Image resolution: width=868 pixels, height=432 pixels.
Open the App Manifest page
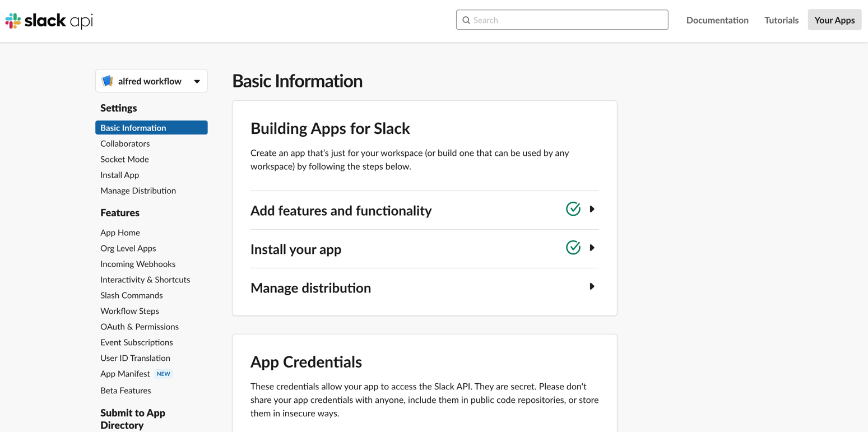tap(125, 374)
